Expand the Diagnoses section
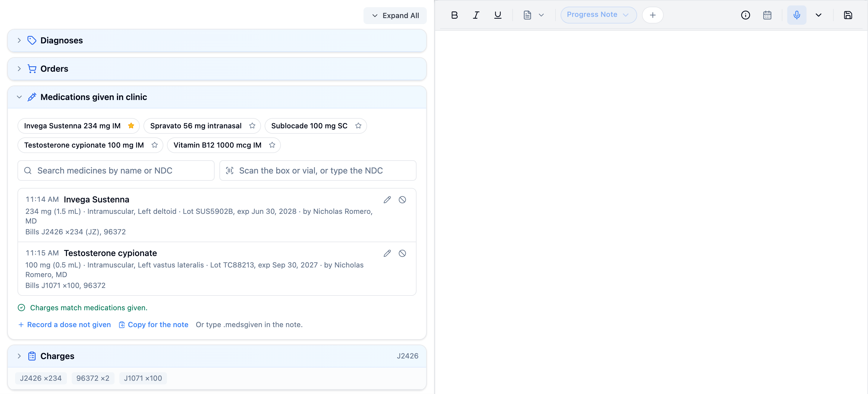This screenshot has width=868, height=394. pos(217,40)
